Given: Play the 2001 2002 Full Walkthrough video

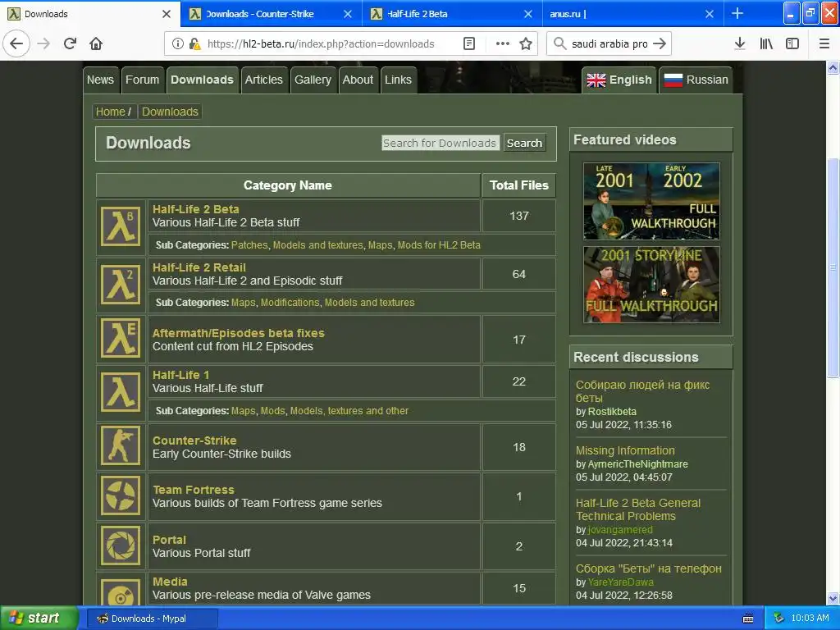Looking at the screenshot, I should (x=651, y=201).
